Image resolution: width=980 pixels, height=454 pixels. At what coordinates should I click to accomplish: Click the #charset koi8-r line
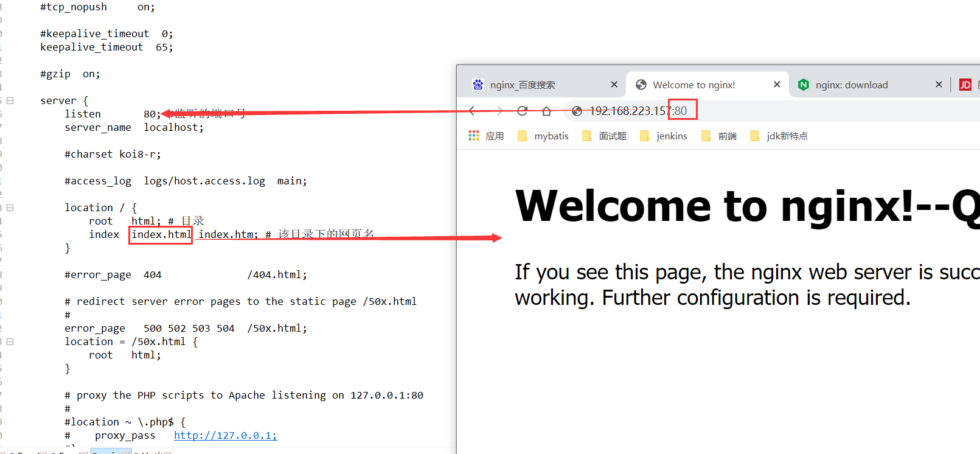point(113,154)
